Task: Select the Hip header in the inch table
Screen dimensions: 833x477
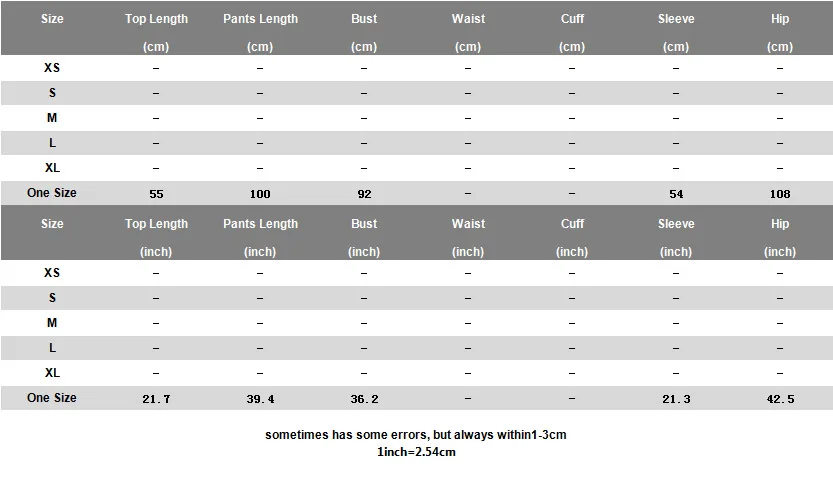Action: point(780,224)
